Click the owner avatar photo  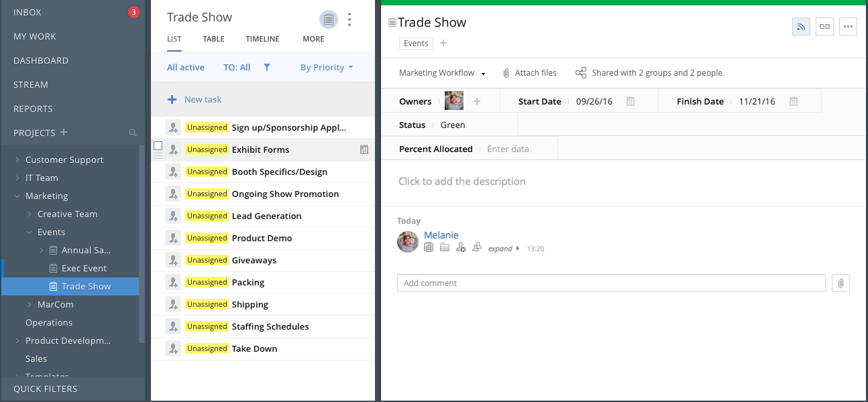point(454,101)
